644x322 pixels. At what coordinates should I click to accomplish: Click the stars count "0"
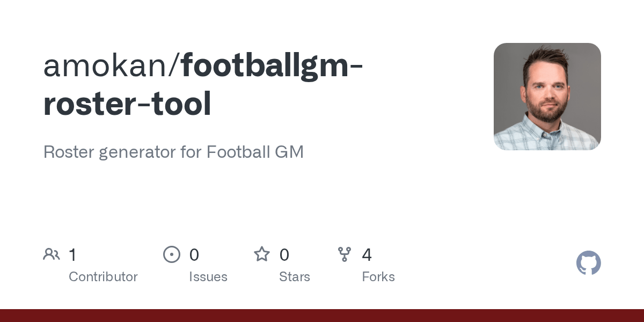point(284,255)
